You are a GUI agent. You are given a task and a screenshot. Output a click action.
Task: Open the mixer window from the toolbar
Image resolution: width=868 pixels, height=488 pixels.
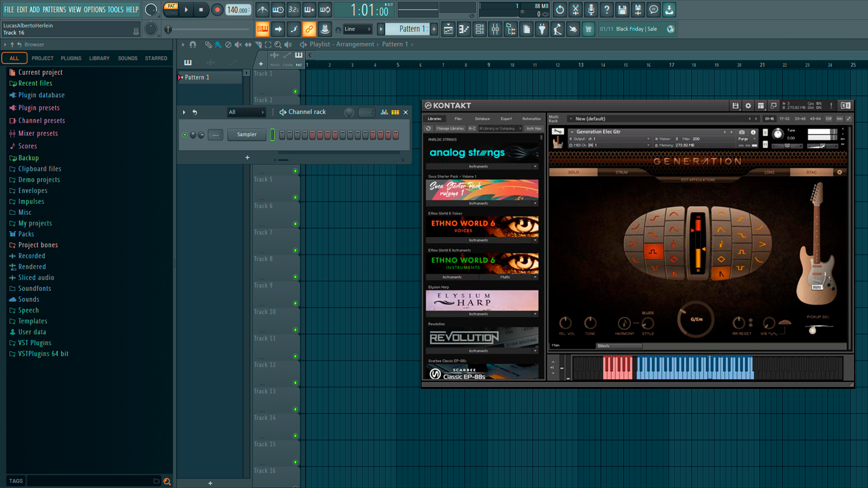[x=495, y=29]
